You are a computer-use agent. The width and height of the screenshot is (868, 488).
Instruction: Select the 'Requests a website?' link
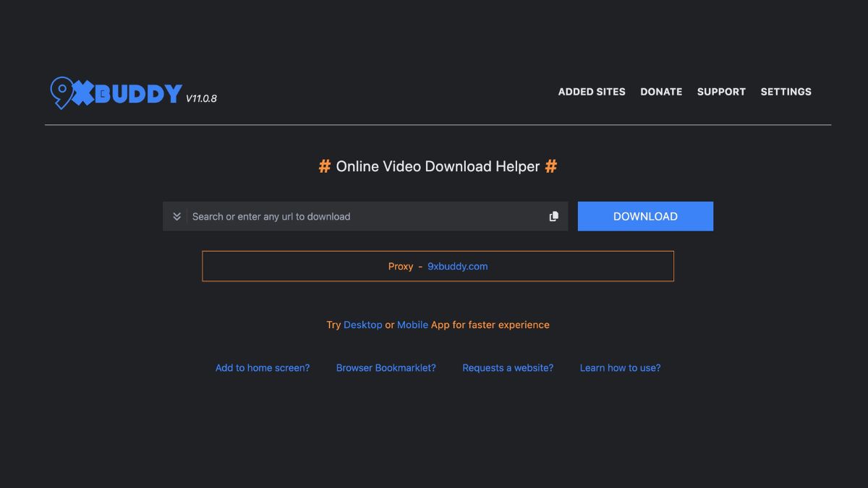[508, 368]
